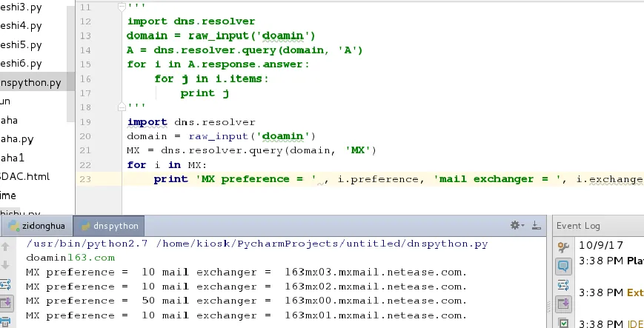The height and width of the screenshot is (328, 644).
Task: Click the 'MX' string on line 21
Action: (x=358, y=150)
